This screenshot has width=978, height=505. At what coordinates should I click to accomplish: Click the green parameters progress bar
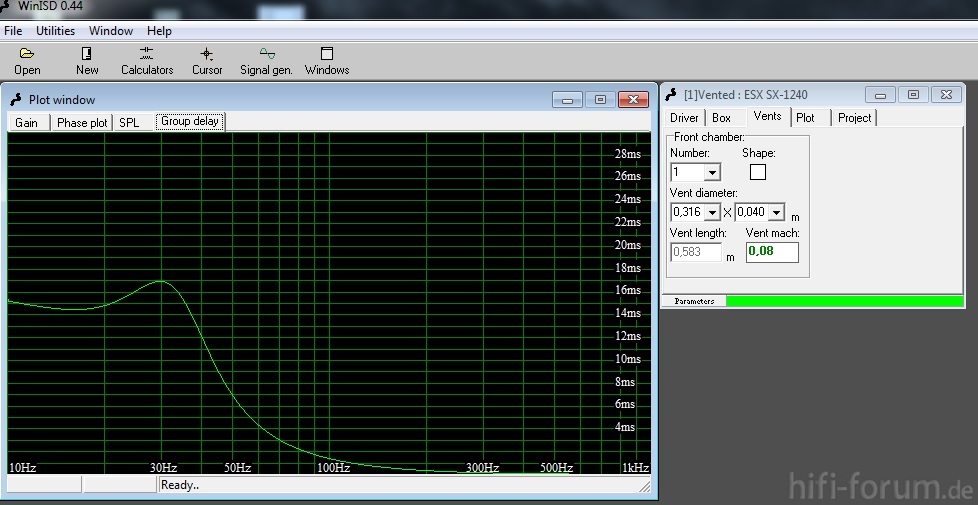click(x=843, y=301)
